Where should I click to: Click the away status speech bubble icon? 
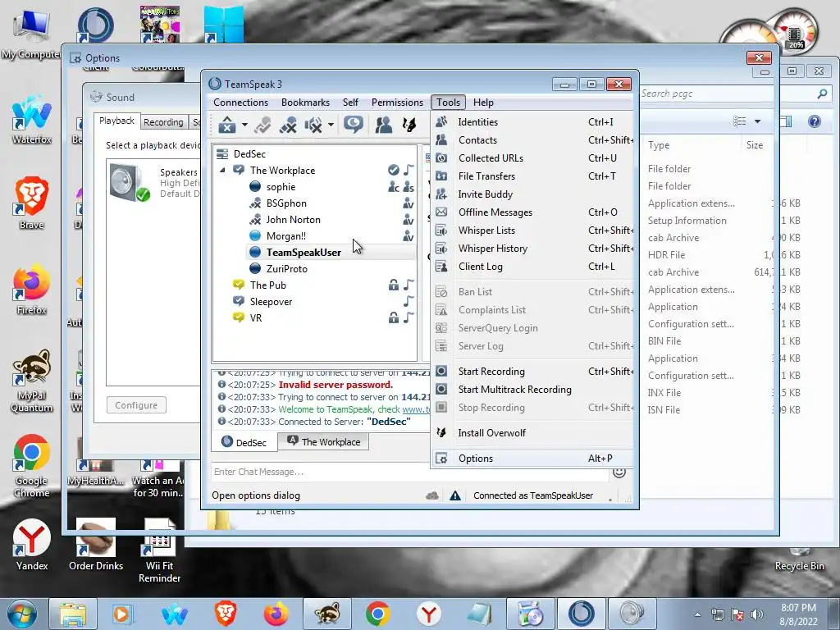(x=353, y=125)
